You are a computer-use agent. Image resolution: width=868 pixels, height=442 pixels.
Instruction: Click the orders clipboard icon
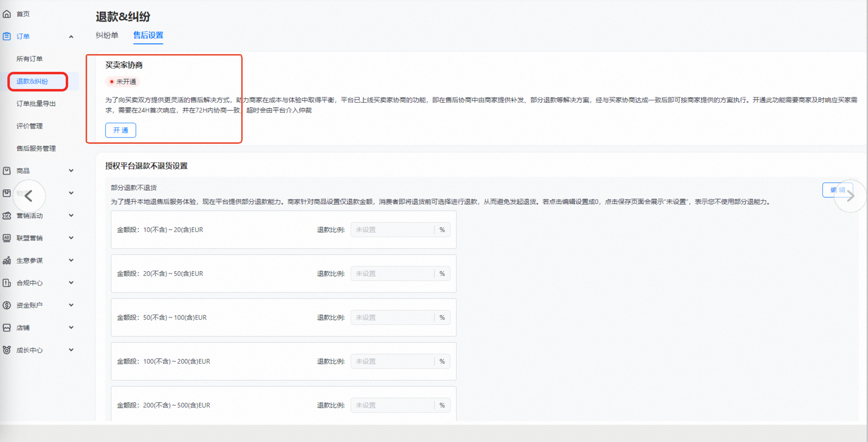(7, 36)
